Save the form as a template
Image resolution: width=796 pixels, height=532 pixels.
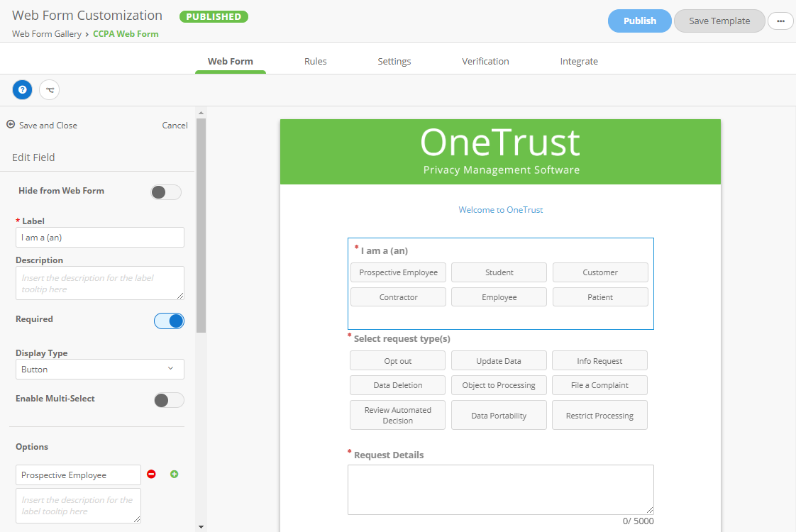pos(719,21)
